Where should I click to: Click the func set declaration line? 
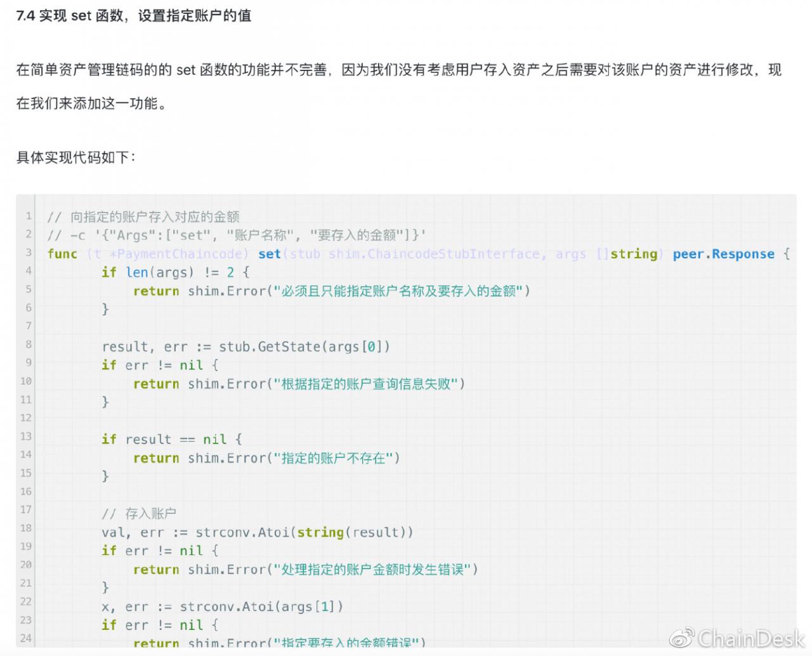pos(419,254)
